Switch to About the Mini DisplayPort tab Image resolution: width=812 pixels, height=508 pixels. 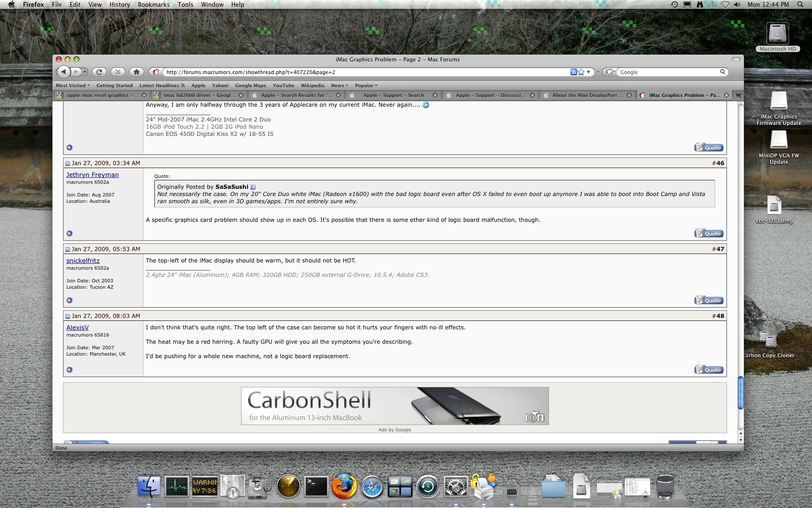(x=584, y=95)
